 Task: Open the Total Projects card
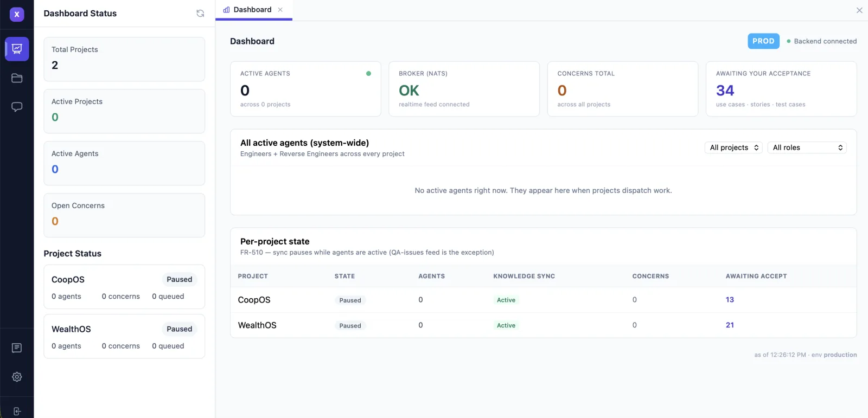pyautogui.click(x=124, y=59)
